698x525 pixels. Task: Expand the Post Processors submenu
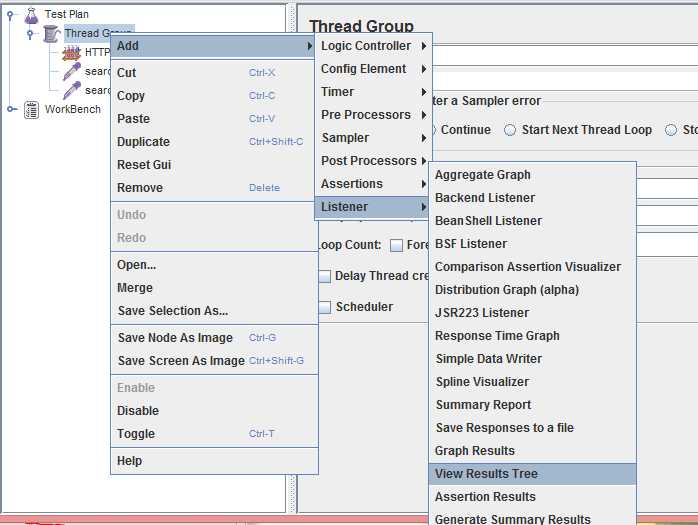point(373,161)
